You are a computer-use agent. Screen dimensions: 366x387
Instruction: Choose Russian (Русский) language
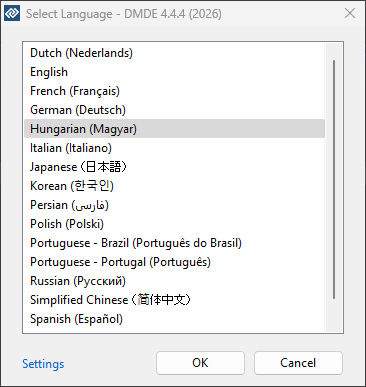pyautogui.click(x=174, y=281)
